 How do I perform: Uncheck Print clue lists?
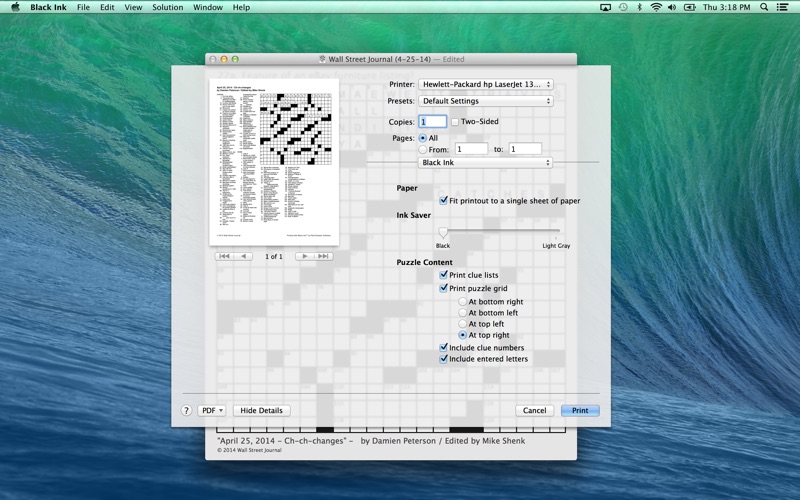(444, 275)
